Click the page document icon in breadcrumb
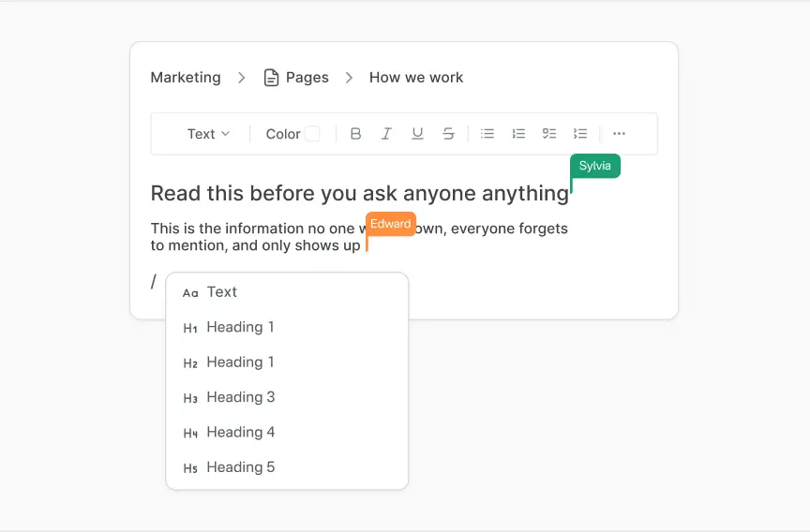This screenshot has height=532, width=810. tap(272, 78)
